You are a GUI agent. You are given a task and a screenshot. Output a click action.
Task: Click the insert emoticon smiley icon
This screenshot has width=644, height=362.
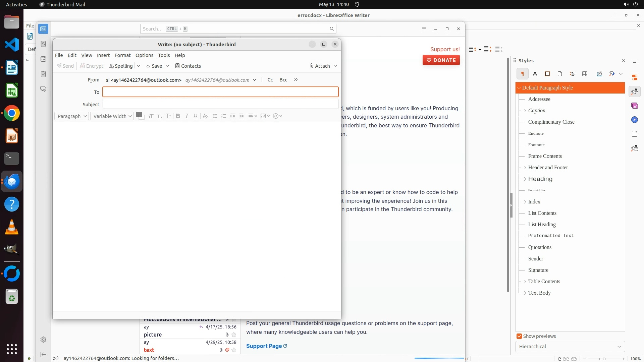coord(276,116)
